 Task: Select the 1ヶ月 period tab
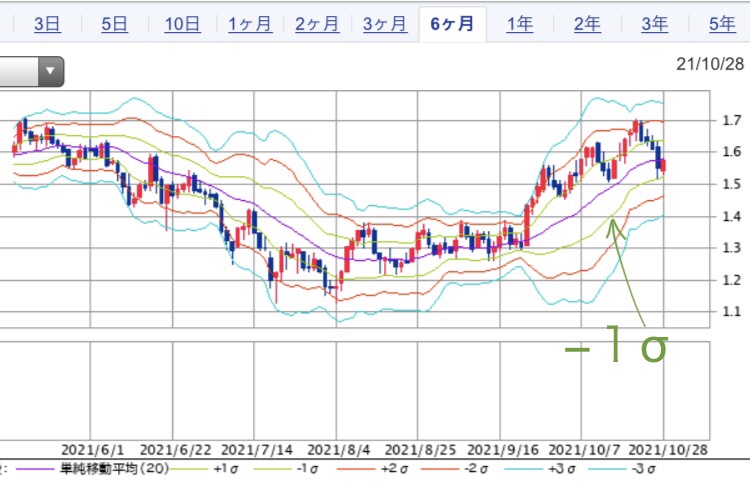[x=250, y=24]
